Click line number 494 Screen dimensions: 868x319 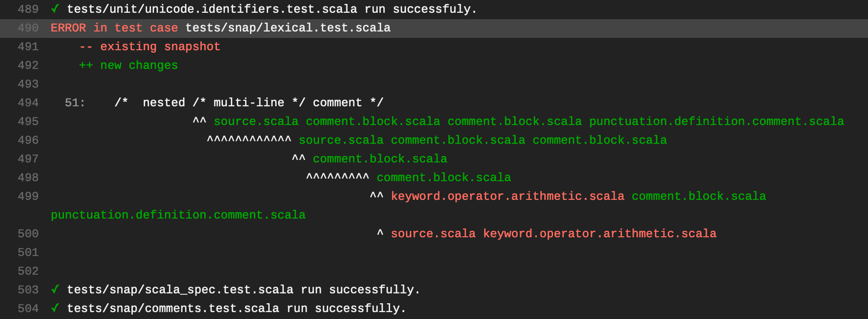click(28, 103)
